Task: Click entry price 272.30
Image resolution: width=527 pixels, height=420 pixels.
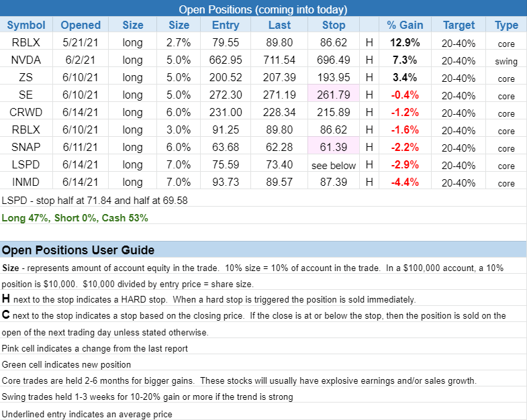Action: (226, 95)
